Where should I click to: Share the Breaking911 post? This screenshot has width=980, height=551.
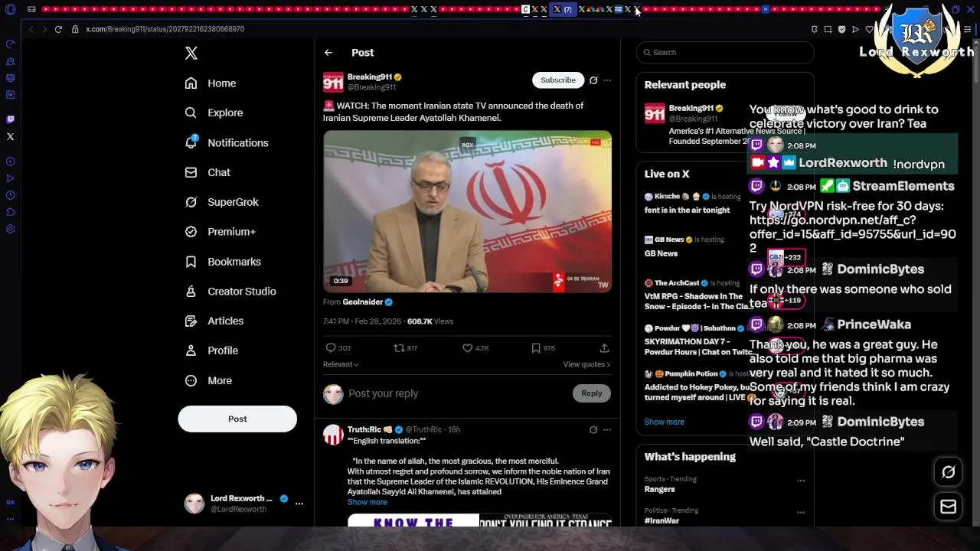tap(604, 348)
